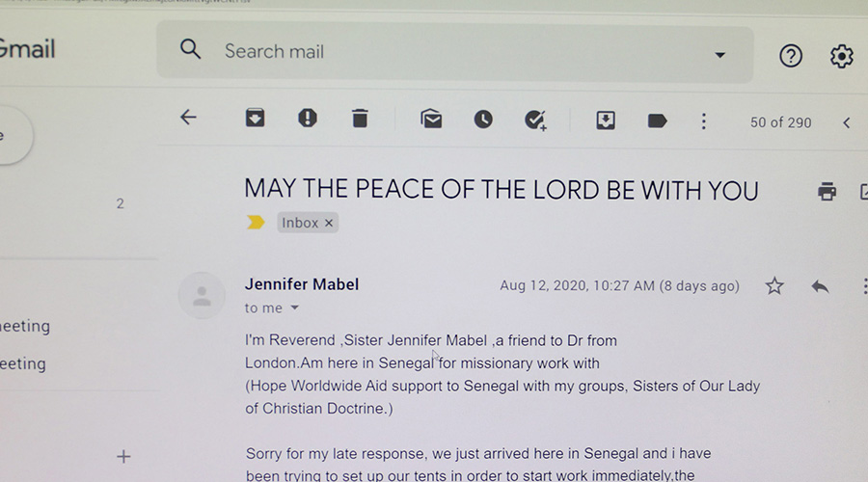Expand recipient details next to 'to me'
Image resolution: width=868 pixels, height=482 pixels.
tap(294, 308)
